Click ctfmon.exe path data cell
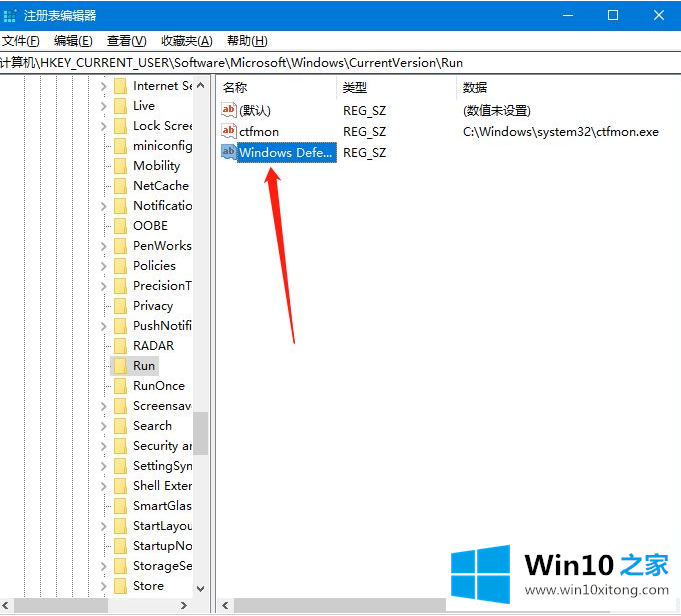 (561, 132)
